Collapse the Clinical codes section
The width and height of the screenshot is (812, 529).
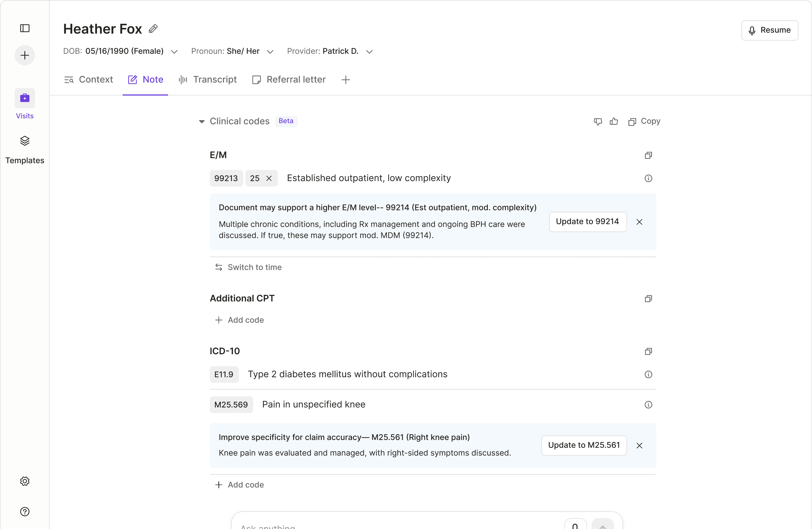tap(202, 121)
